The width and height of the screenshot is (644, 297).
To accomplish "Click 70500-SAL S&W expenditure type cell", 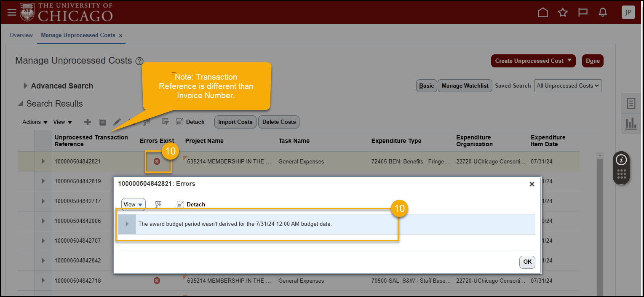I will [x=411, y=281].
